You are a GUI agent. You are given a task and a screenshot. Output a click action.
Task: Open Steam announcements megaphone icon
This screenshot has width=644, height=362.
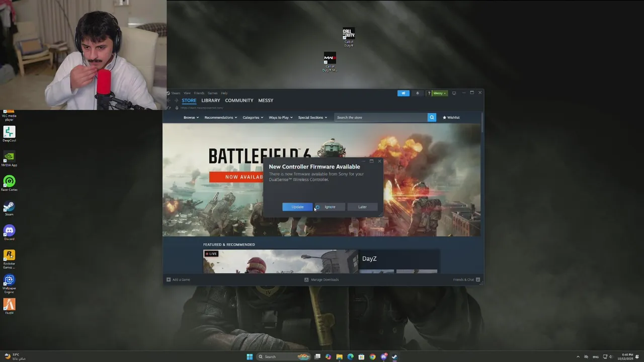403,93
